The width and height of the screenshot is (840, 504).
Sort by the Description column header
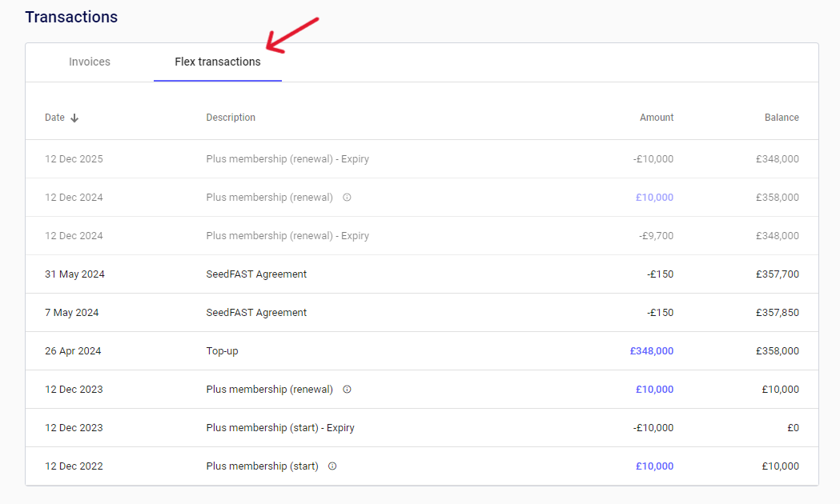click(x=231, y=118)
